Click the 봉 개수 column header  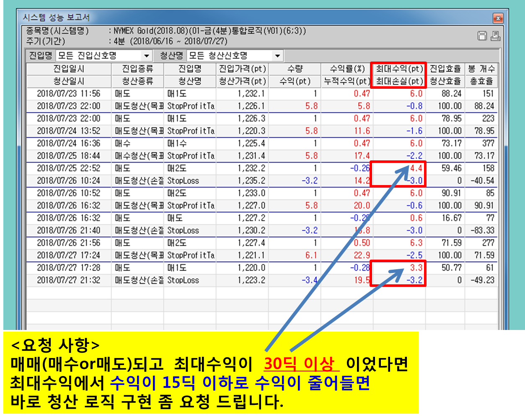pyautogui.click(x=481, y=69)
